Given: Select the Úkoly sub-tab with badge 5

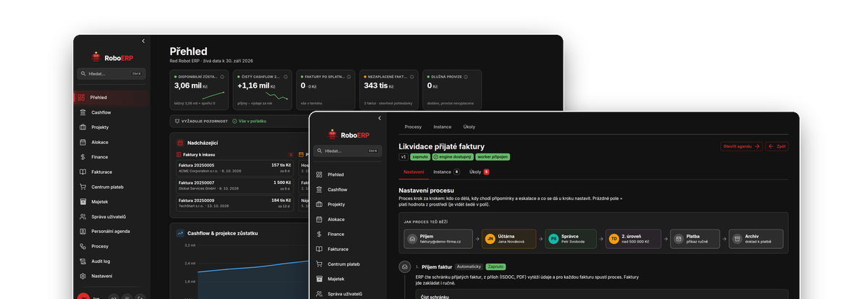Looking at the screenshot, I should pos(480,172).
